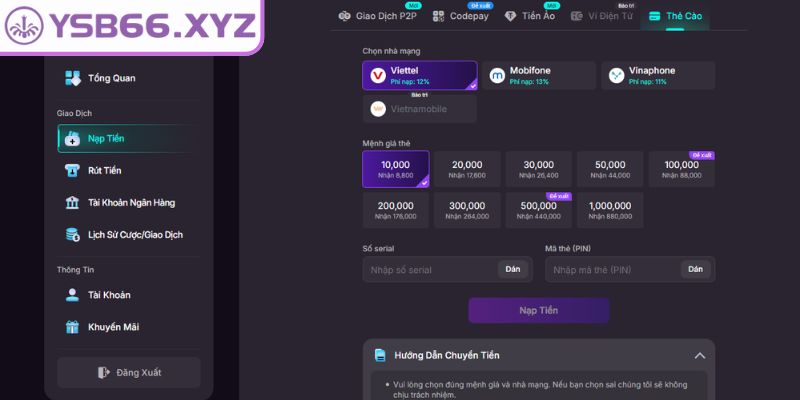Click Dán next to the serial field

point(513,269)
